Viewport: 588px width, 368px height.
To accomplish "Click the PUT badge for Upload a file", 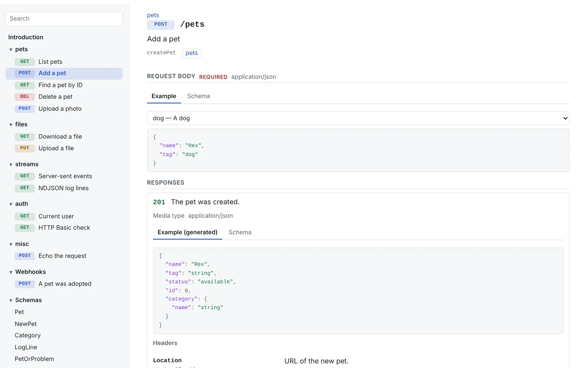I will pyautogui.click(x=25, y=148).
